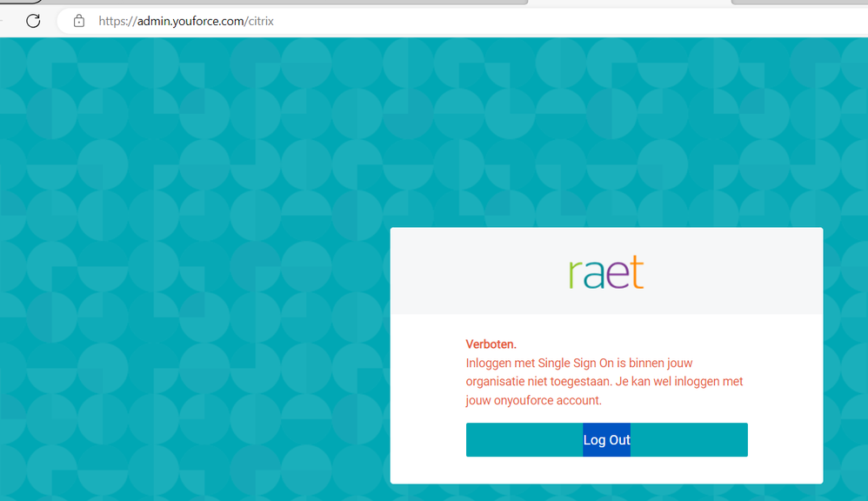The height and width of the screenshot is (501, 868).
Task: Click the Log Out button
Action: coord(607,439)
